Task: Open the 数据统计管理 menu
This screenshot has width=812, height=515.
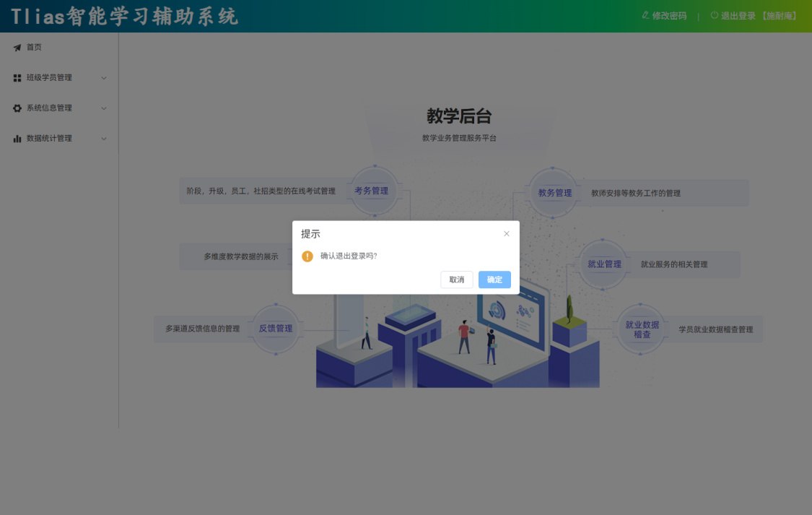Action: coord(59,139)
